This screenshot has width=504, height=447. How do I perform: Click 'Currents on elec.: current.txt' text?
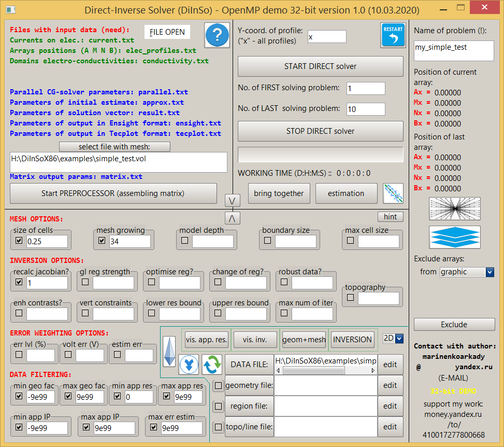[72, 40]
